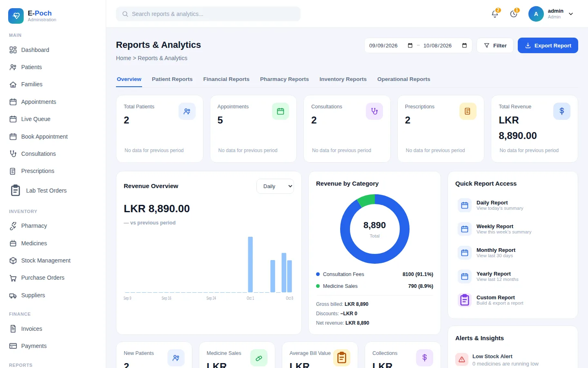Switch to the Operational Reports tab

[404, 79]
